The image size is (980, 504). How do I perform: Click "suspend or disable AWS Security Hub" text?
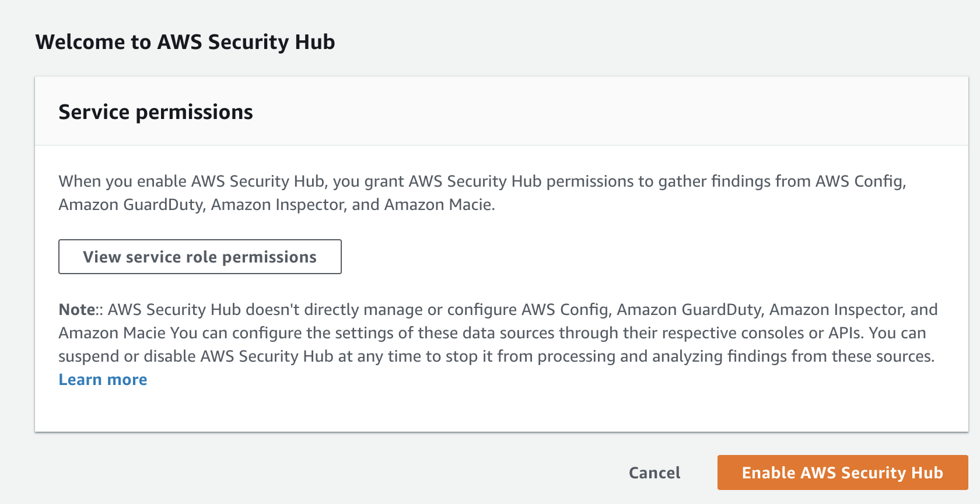pyautogui.click(x=195, y=356)
